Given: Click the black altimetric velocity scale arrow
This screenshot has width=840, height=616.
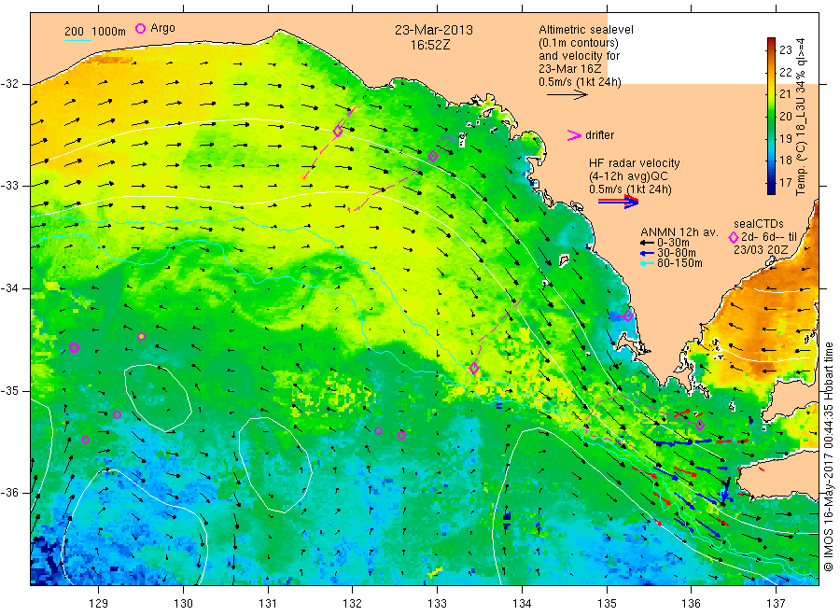Looking at the screenshot, I should (x=567, y=95).
